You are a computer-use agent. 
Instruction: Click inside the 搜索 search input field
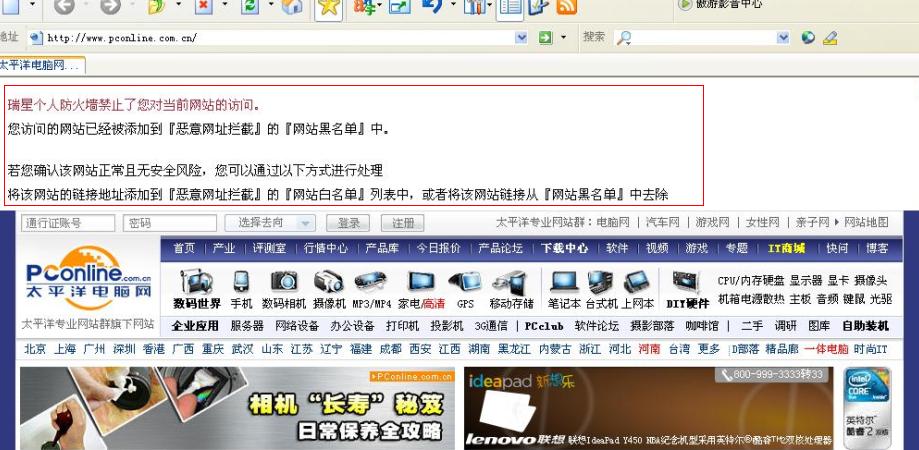pos(703,38)
